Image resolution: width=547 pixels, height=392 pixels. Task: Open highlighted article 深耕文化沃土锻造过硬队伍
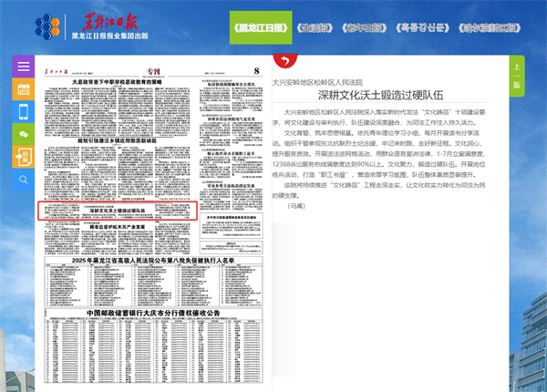pos(118,211)
